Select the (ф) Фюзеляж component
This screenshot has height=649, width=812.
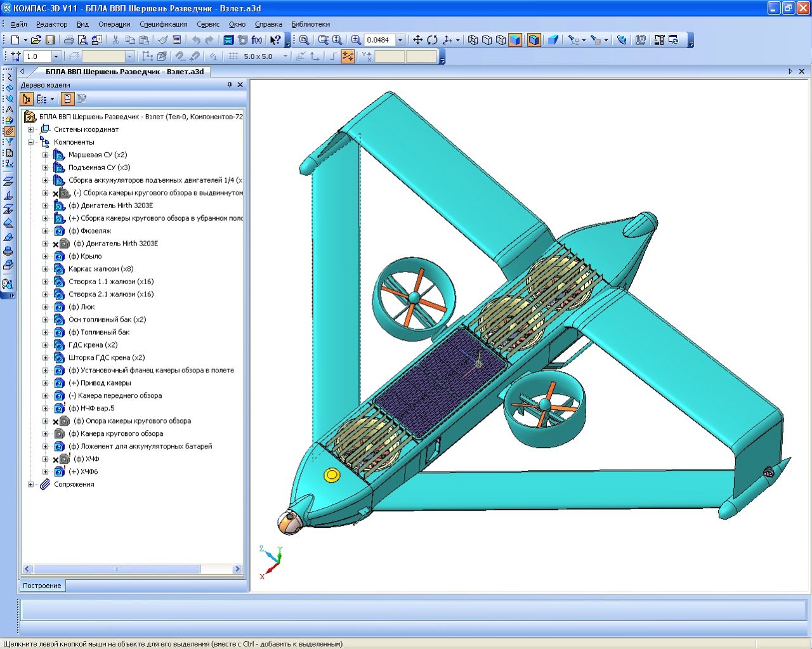pyautogui.click(x=89, y=231)
